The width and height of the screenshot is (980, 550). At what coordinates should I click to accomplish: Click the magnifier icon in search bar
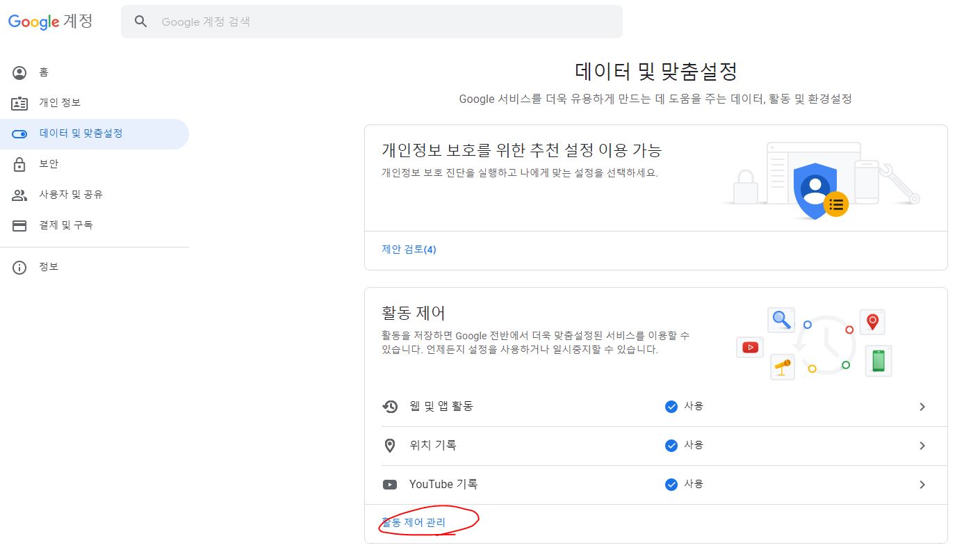click(141, 22)
